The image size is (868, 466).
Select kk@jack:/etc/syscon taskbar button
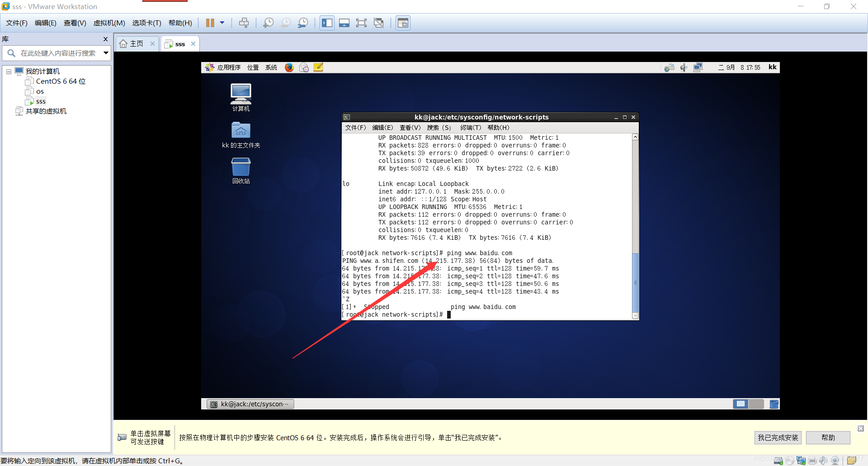coord(250,404)
